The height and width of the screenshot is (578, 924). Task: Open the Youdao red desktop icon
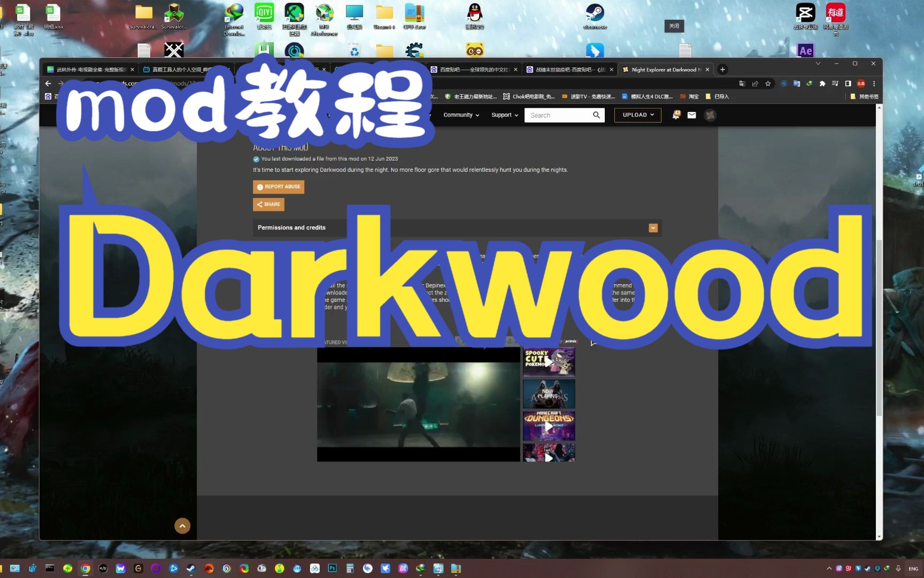tap(835, 19)
